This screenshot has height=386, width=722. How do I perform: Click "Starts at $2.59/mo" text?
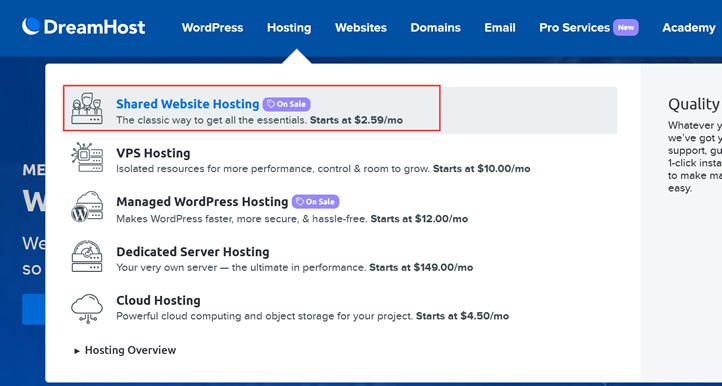(356, 121)
